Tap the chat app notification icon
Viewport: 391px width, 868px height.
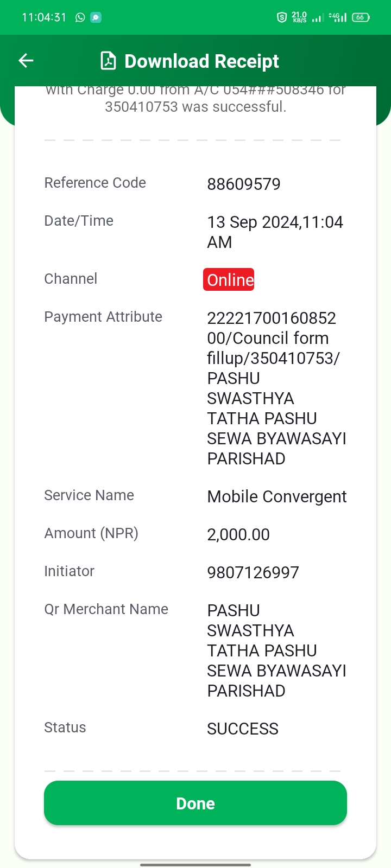pyautogui.click(x=96, y=17)
